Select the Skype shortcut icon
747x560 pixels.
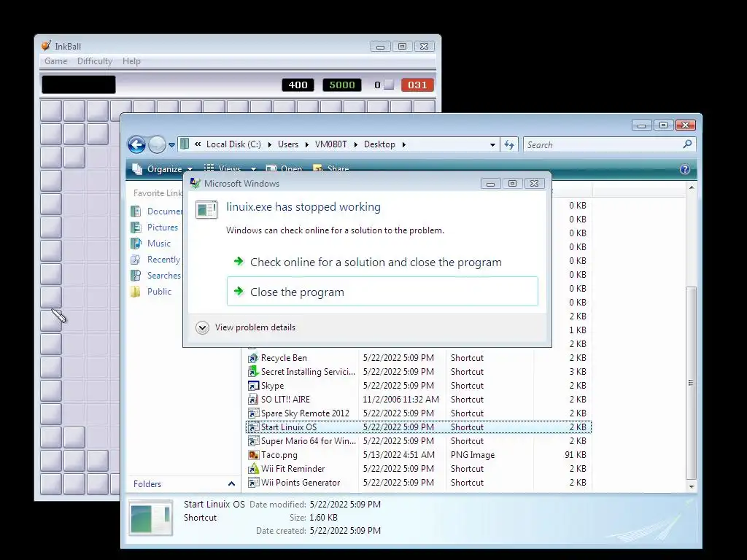click(253, 385)
